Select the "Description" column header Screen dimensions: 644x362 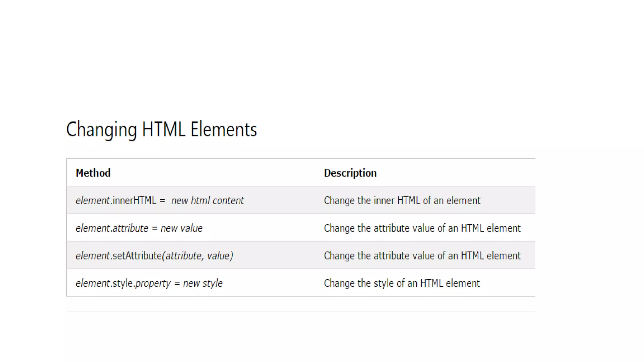[350, 173]
